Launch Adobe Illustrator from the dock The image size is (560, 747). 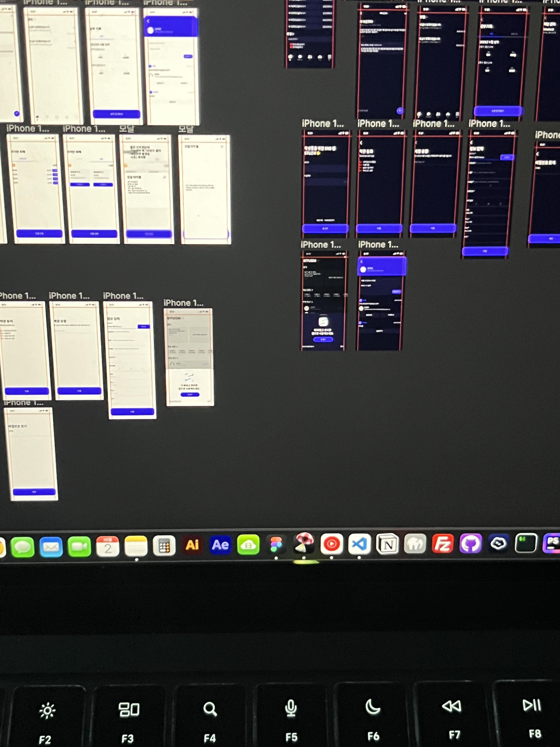click(192, 545)
